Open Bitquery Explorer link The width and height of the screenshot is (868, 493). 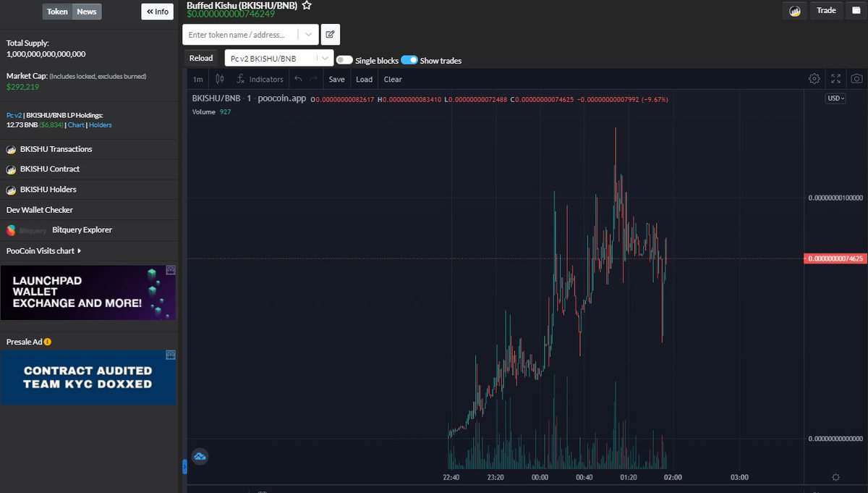tap(82, 230)
